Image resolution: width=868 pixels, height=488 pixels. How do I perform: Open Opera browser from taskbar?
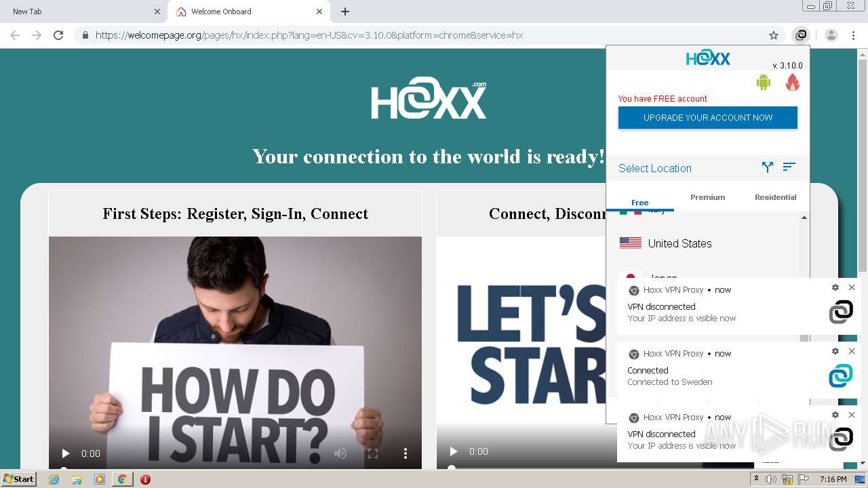(x=145, y=479)
